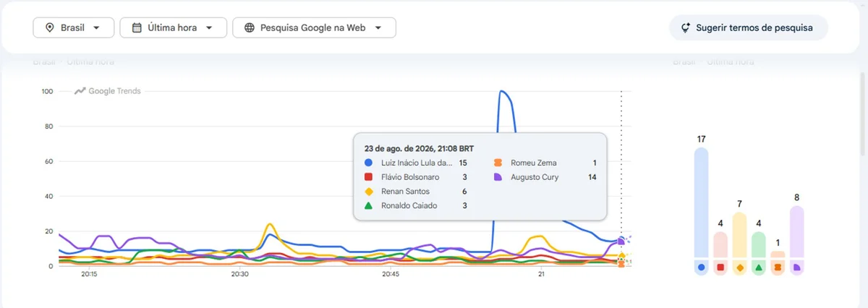Click the 20:30 axis label
Image resolution: width=868 pixels, height=308 pixels.
(x=240, y=275)
